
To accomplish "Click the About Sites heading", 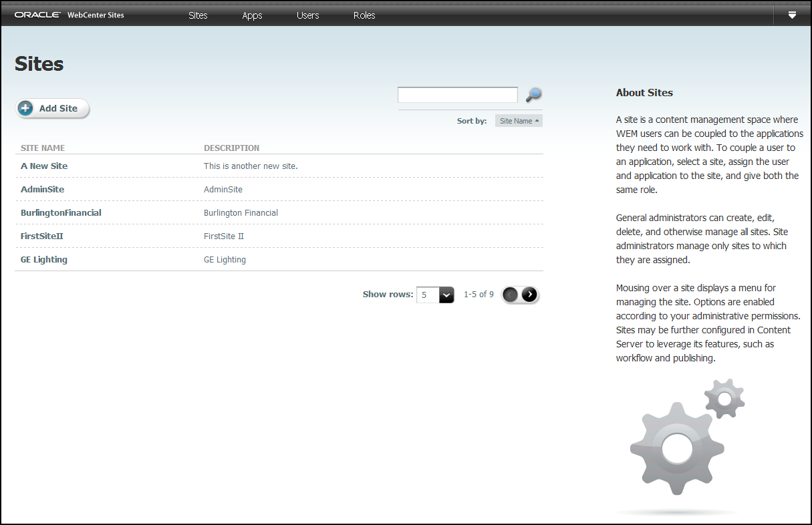I will coord(644,93).
